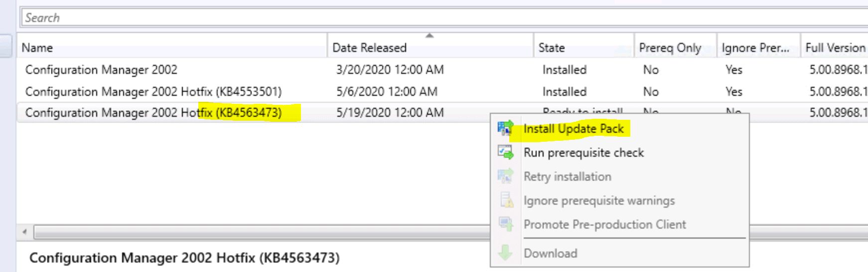The width and height of the screenshot is (868, 272).
Task: Sort by the Full Version column header
Action: [x=835, y=48]
